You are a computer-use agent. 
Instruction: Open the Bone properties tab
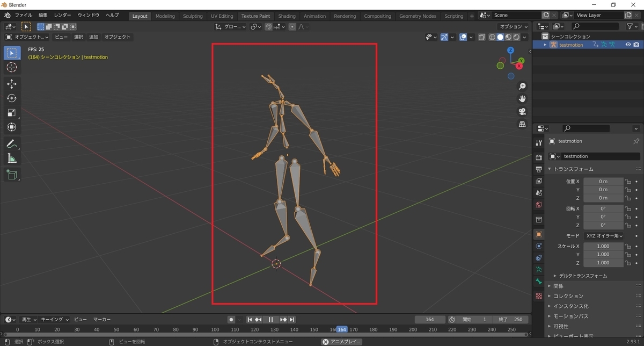click(x=539, y=282)
